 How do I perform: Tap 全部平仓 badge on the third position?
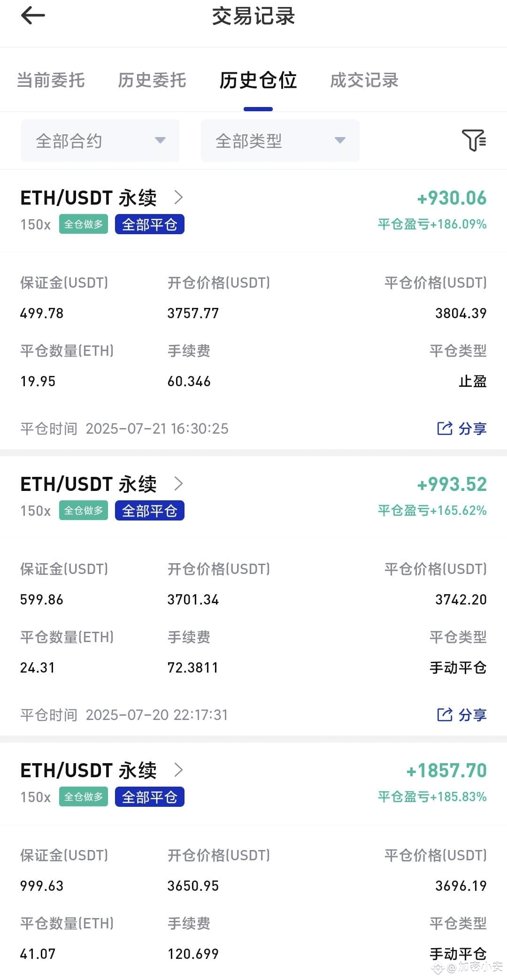(149, 797)
